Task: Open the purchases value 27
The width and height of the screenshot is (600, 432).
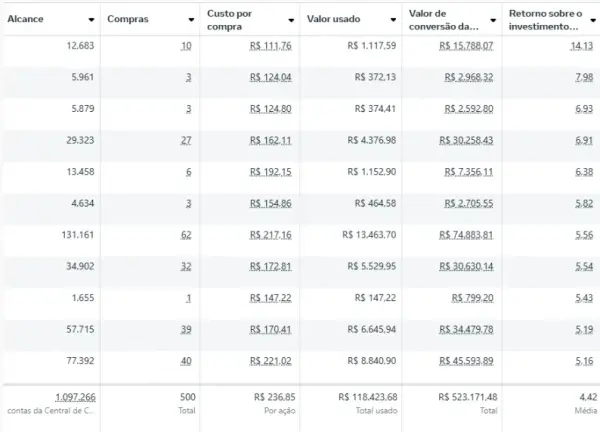Action: coord(186,140)
